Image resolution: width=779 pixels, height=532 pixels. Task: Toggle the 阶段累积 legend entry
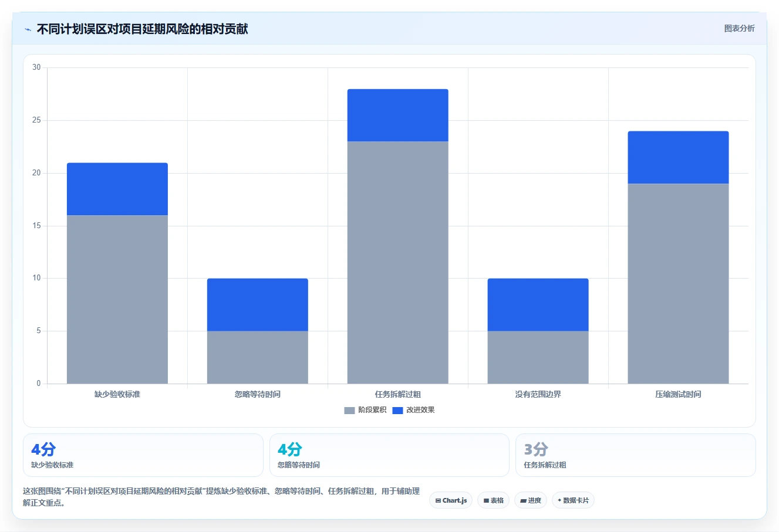click(365, 410)
